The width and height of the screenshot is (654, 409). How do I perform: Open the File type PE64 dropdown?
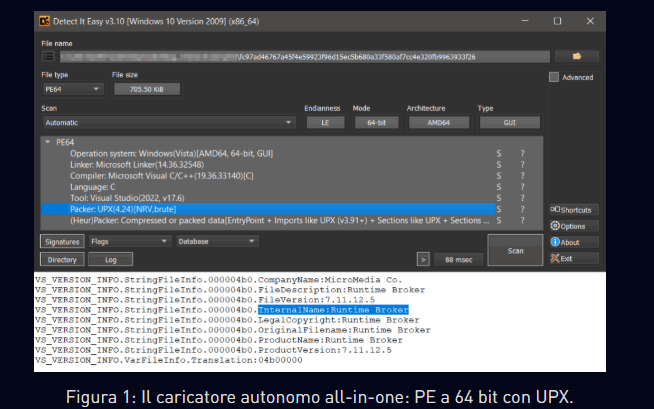point(72,89)
